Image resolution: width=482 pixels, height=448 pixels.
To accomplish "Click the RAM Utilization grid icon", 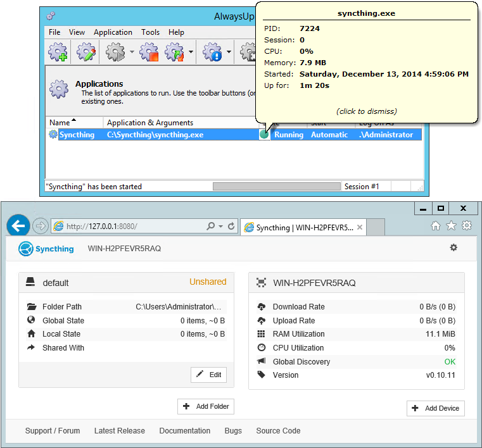I will pos(261,333).
